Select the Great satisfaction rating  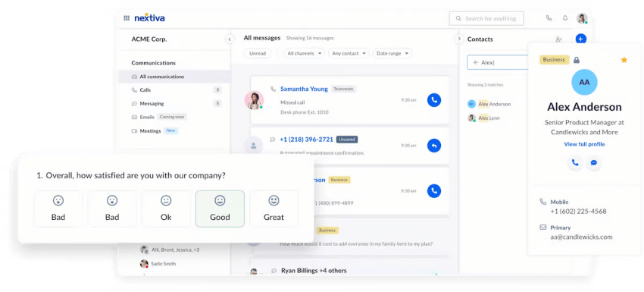[x=274, y=209]
